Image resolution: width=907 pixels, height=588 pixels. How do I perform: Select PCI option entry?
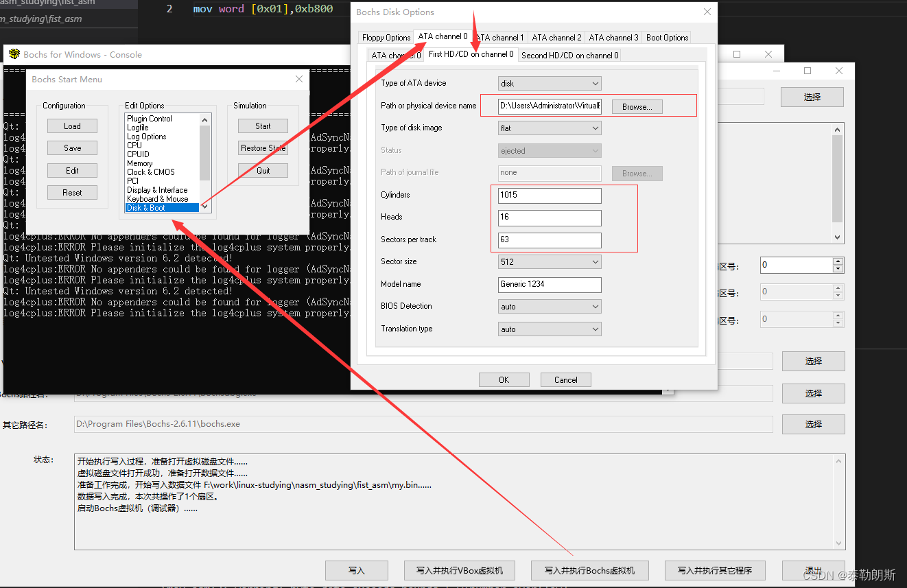132,181
